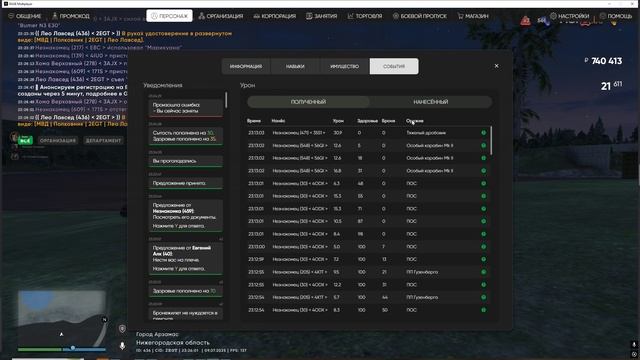Click the Оружие column header
Viewport: 640px width, 360px height.
(x=414, y=121)
